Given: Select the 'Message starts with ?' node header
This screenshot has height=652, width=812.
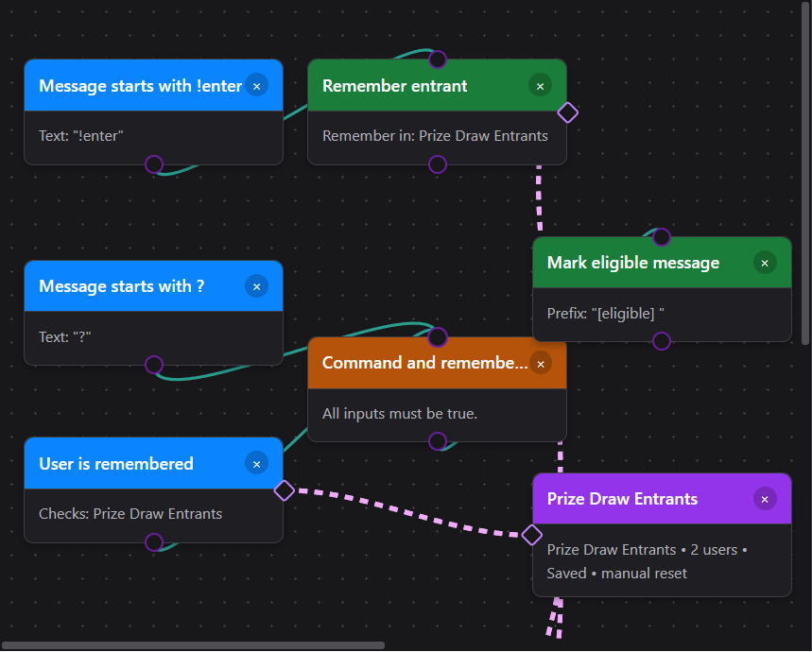Looking at the screenshot, I should [153, 286].
